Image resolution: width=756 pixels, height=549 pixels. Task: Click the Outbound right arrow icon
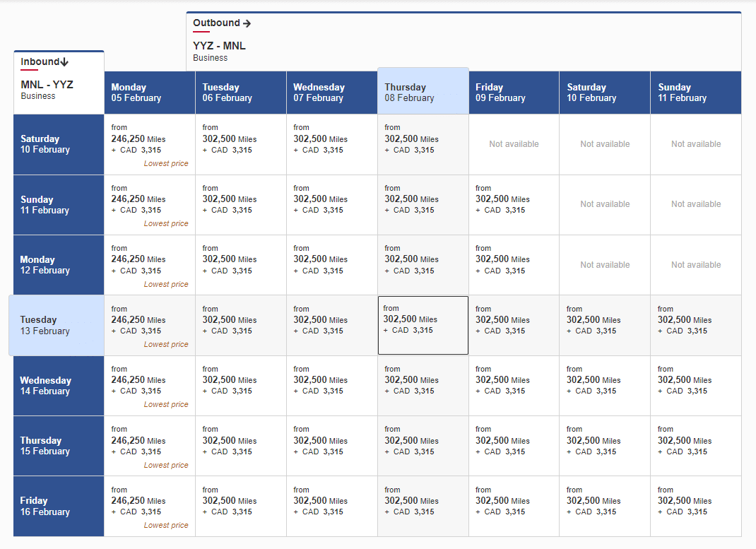pos(247,23)
